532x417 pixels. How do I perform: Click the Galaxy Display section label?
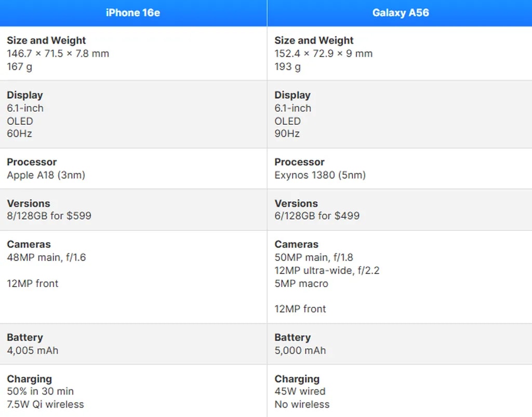292,95
